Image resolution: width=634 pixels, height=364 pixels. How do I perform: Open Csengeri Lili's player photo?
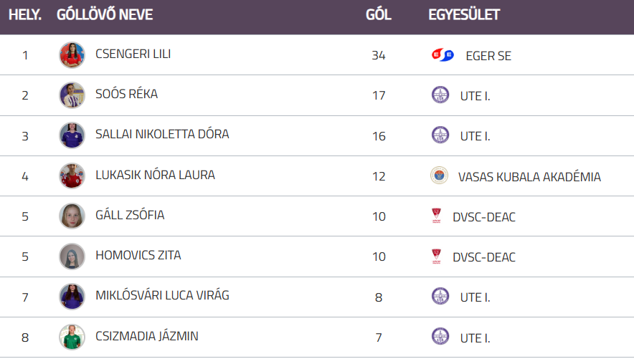coord(72,55)
